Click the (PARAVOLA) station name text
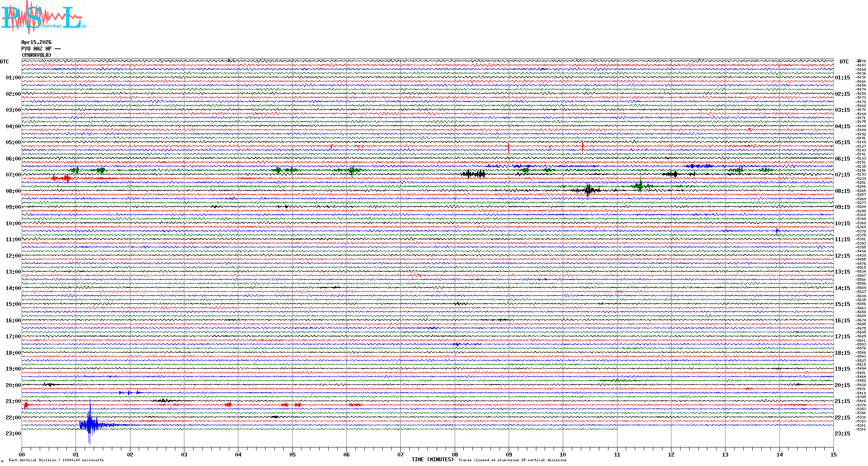868x466 pixels. tap(36, 55)
